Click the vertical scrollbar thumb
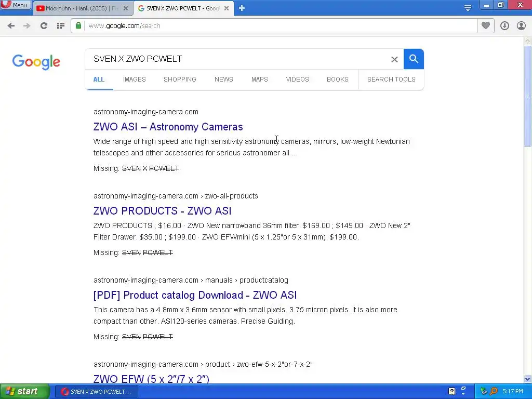 [x=528, y=96]
